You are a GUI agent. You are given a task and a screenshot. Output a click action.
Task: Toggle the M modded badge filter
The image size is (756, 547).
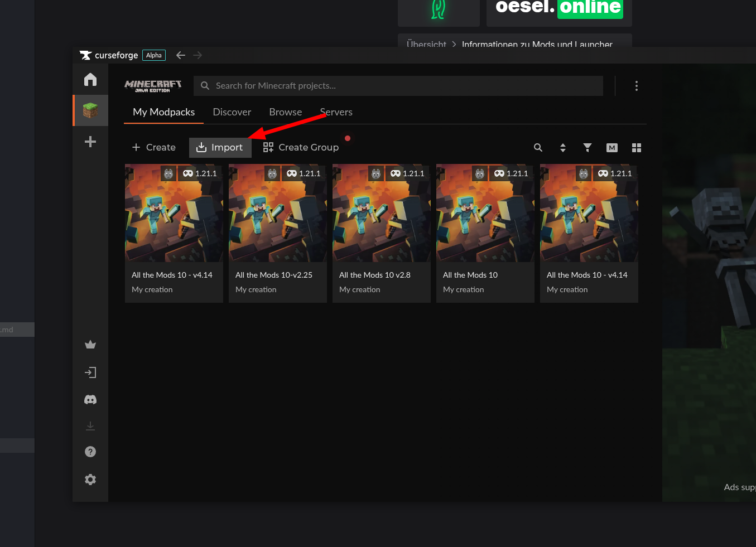(611, 147)
